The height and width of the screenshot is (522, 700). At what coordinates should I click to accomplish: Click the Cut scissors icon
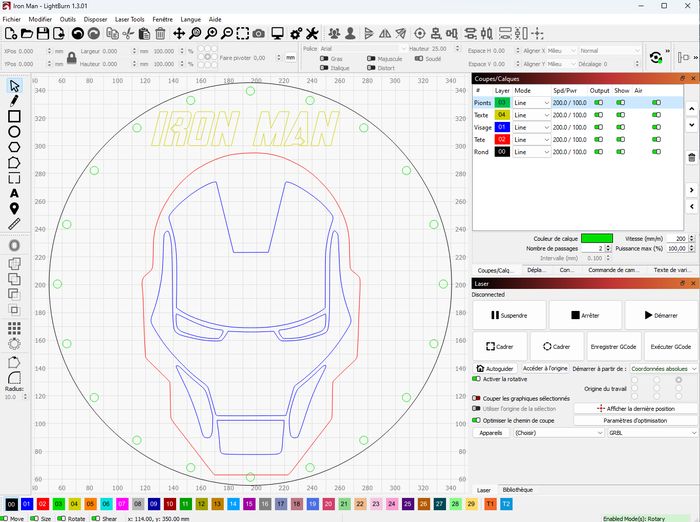tap(128, 33)
